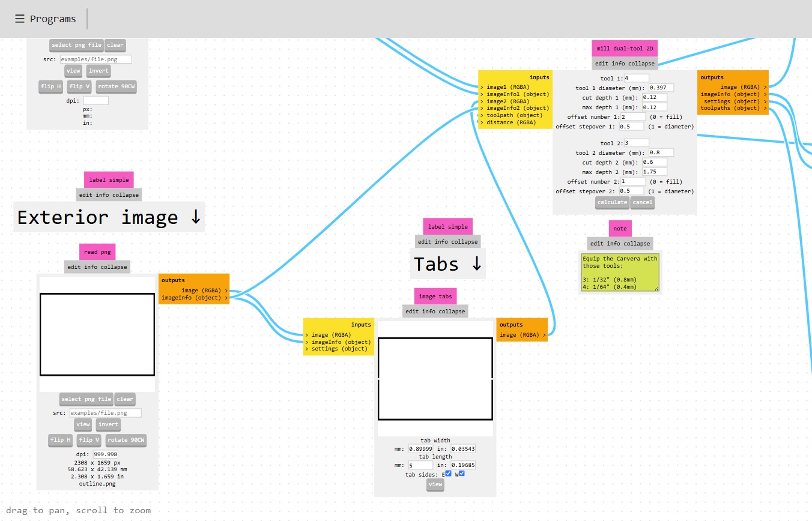Click image tabs module title
Image resolution: width=812 pixels, height=521 pixels.
click(435, 296)
